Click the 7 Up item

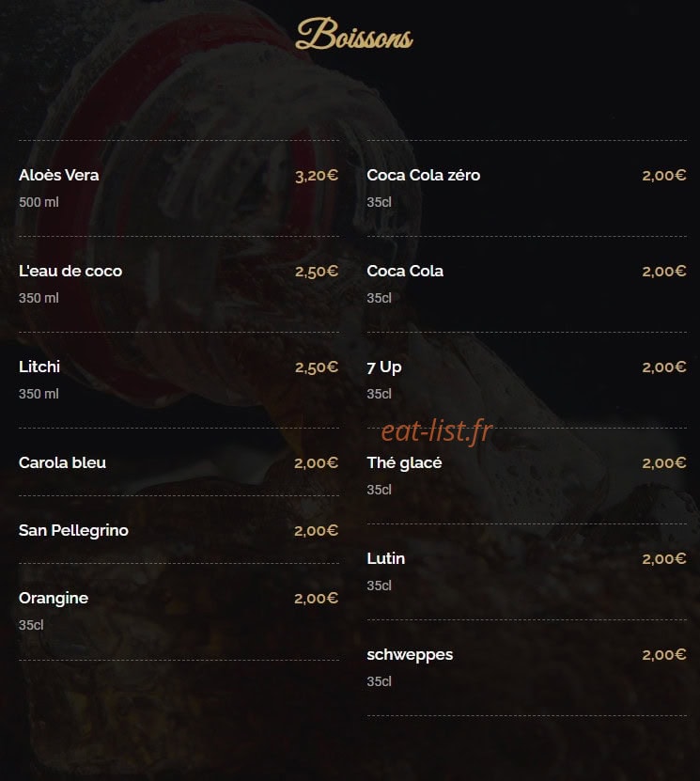(x=384, y=367)
